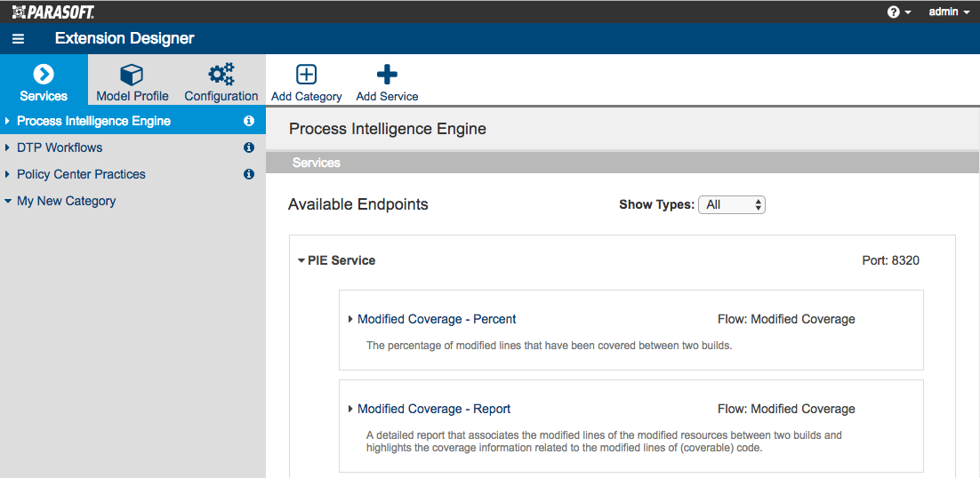
Task: Click the Parasoft logo
Action: (53, 12)
